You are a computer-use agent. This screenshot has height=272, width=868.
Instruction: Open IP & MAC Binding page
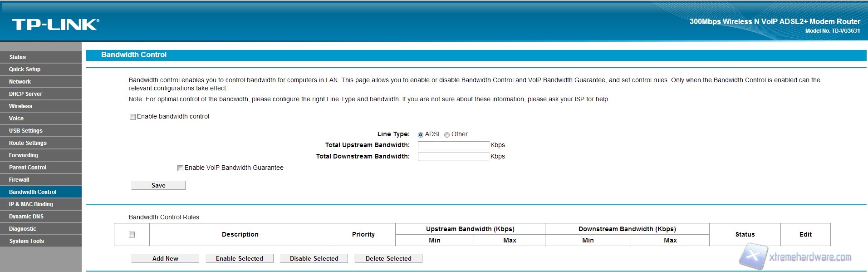coord(31,204)
